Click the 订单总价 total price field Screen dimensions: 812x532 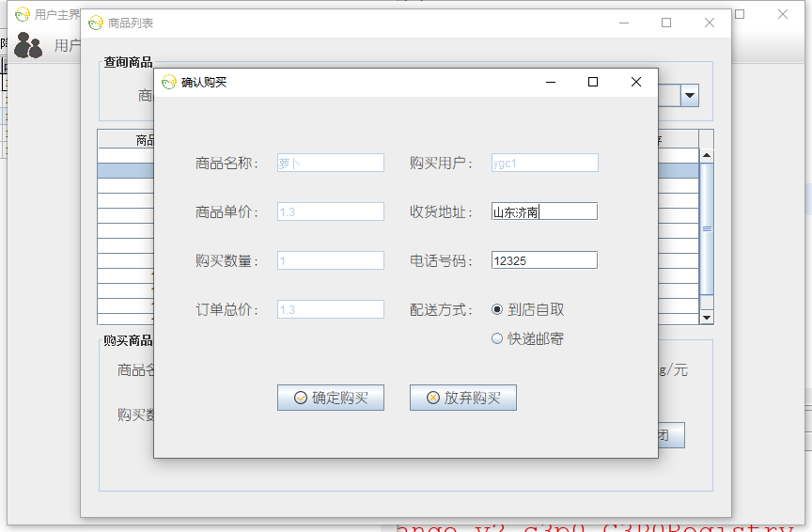(331, 309)
